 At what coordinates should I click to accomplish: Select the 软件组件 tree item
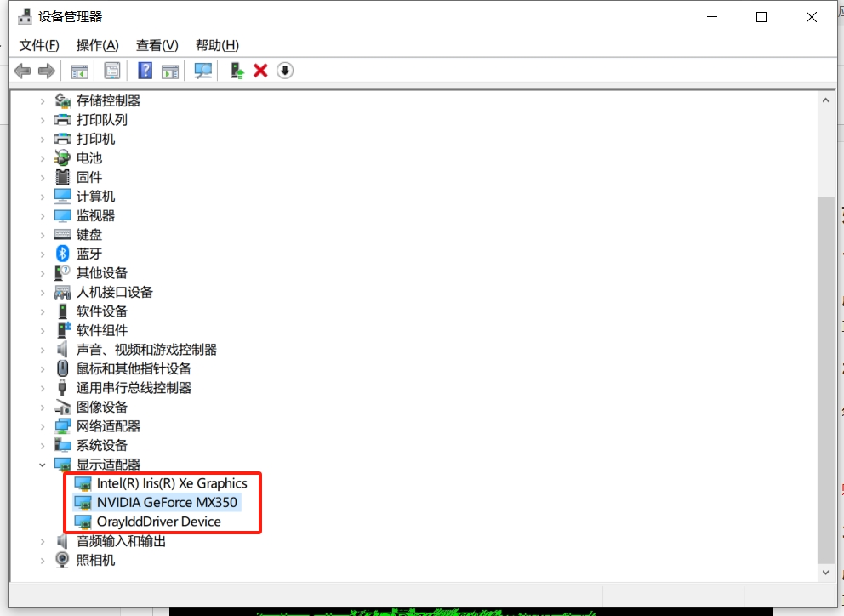pyautogui.click(x=102, y=330)
